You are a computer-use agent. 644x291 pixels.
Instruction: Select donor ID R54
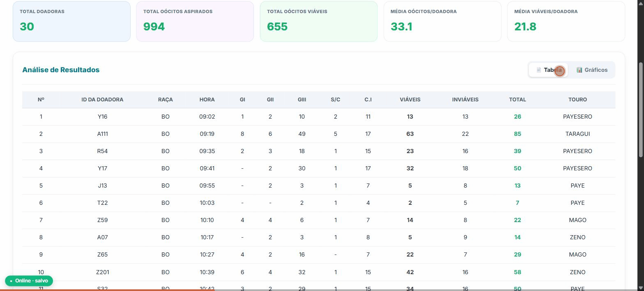click(x=102, y=151)
